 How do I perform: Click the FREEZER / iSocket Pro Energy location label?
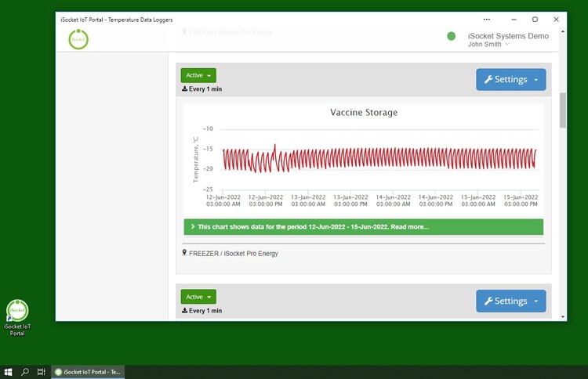pos(234,254)
